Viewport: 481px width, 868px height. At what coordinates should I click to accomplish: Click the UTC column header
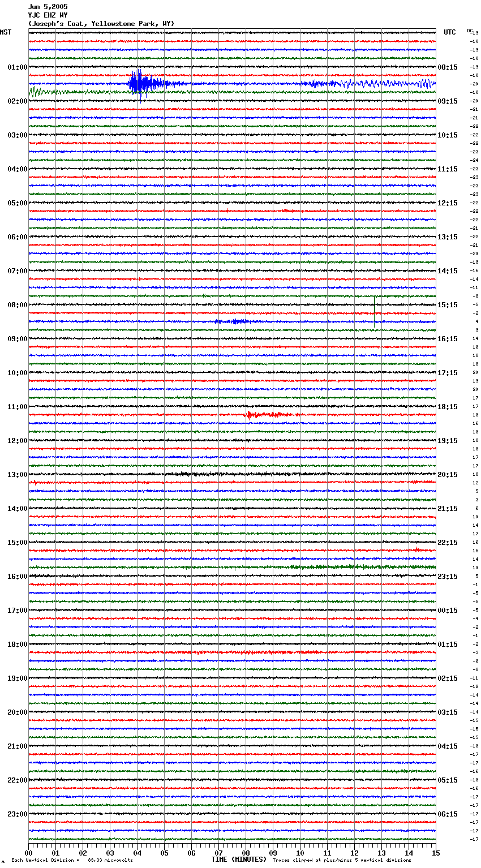pyautogui.click(x=450, y=32)
